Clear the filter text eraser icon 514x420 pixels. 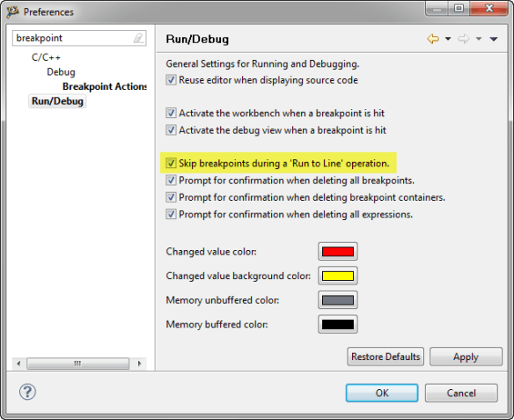pos(138,38)
